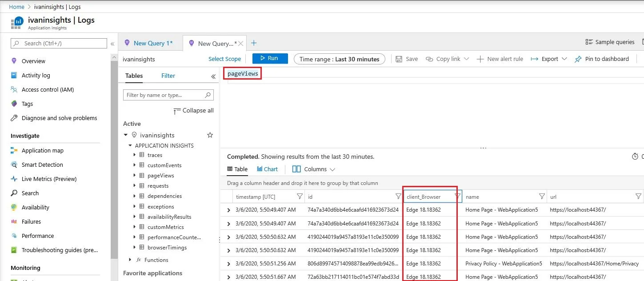644x281 pixels.
Task: Create a New alert rule
Action: pos(500,59)
